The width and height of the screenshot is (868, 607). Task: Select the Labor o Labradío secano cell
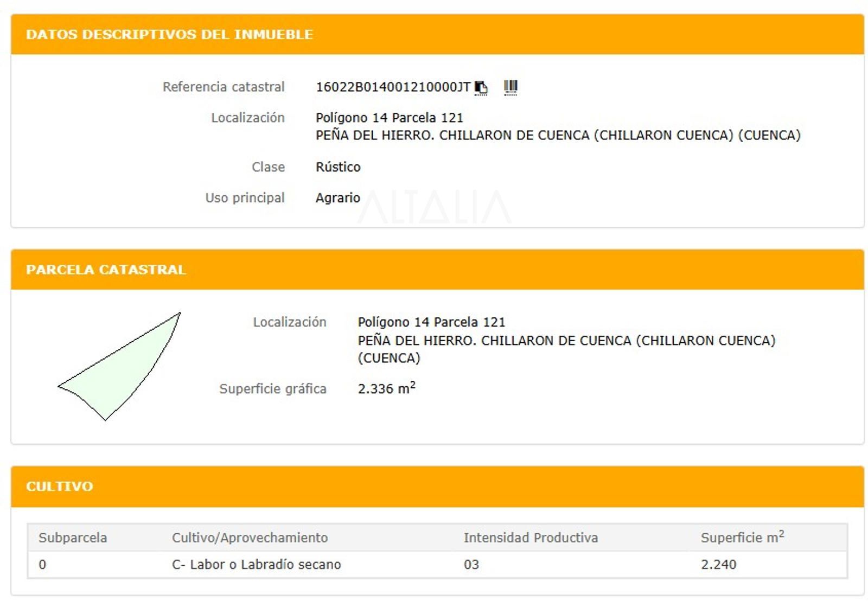(x=256, y=565)
